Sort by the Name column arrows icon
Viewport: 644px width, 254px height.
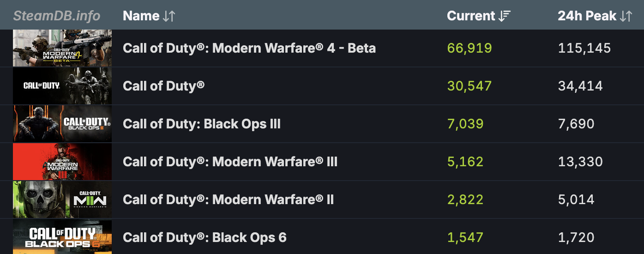[x=169, y=16]
